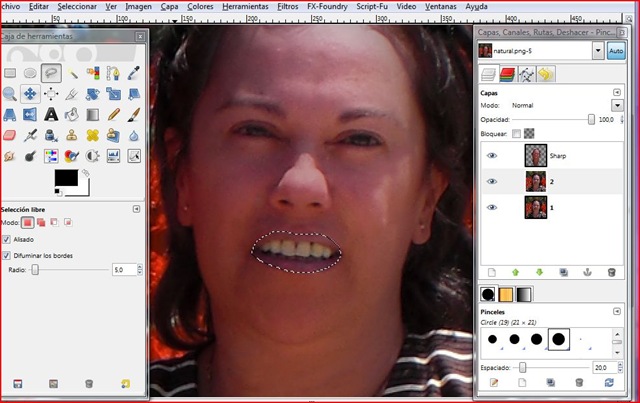The height and width of the screenshot is (403, 640).
Task: Select the Crop tool
Action: pyautogui.click(x=72, y=94)
